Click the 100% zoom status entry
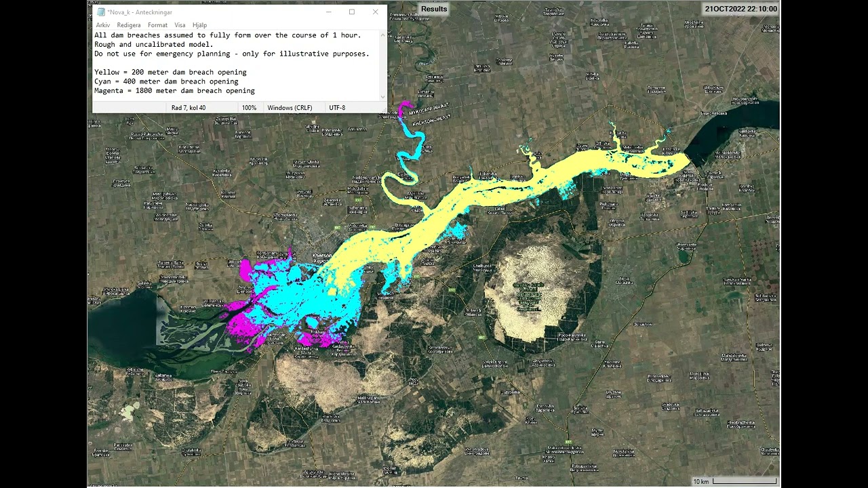Screen dimensions: 868x488 249,108
